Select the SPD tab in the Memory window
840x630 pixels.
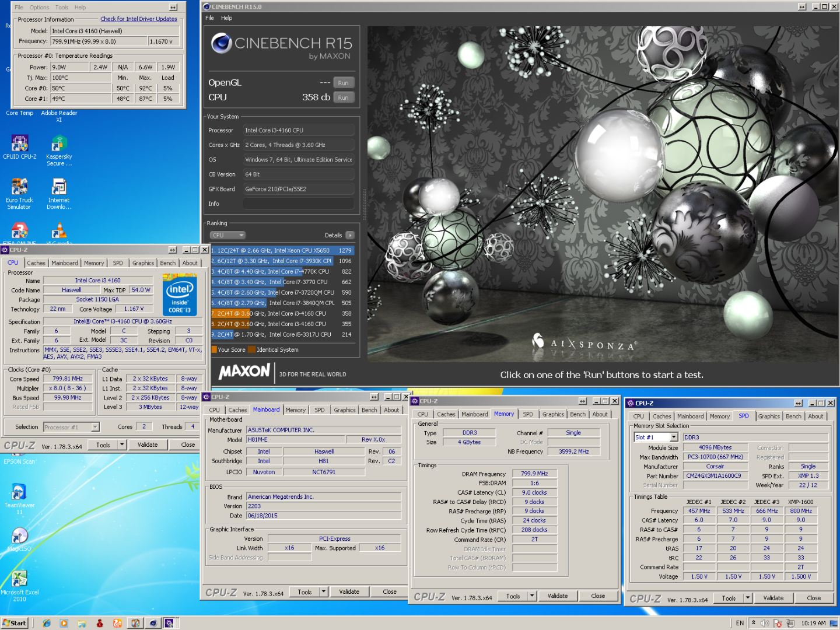point(528,414)
